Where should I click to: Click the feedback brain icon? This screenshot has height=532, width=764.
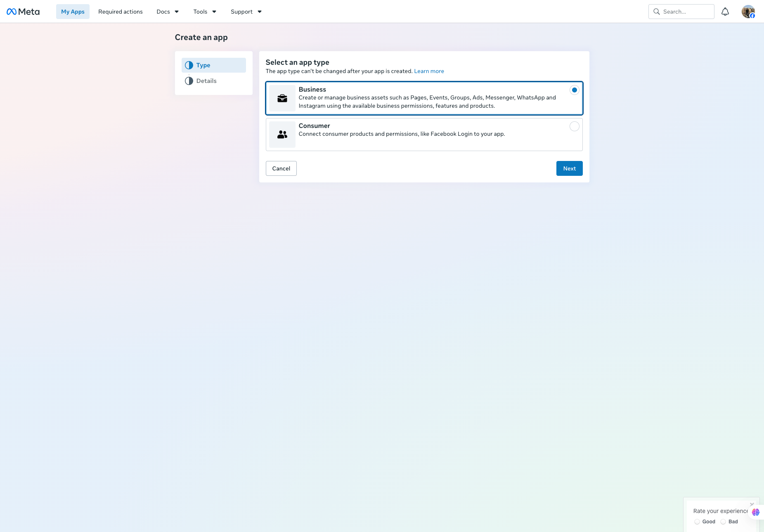[756, 512]
